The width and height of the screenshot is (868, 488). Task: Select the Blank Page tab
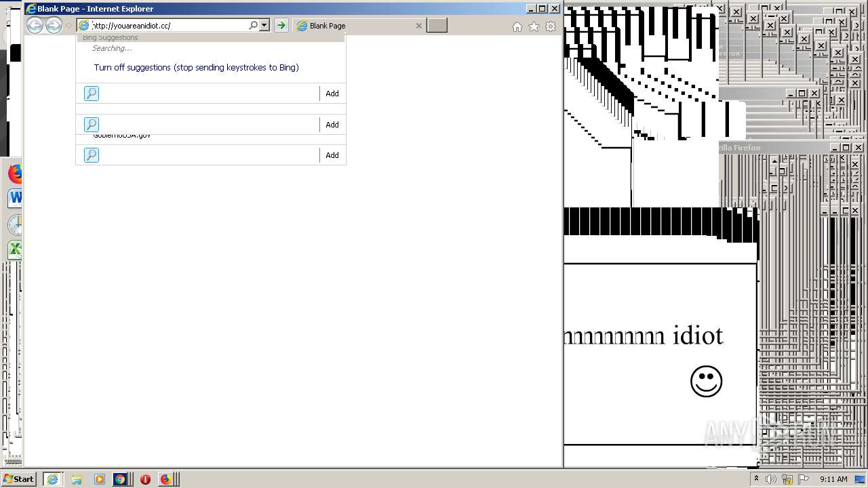click(358, 26)
